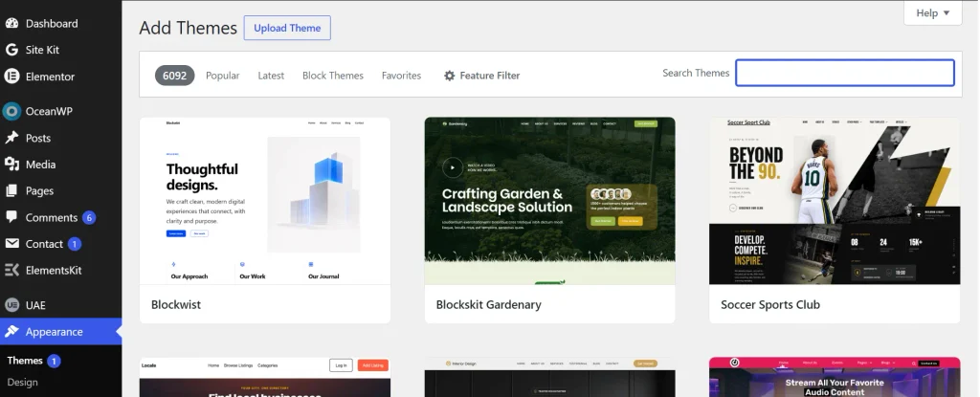Viewport: 980px width, 397px height.
Task: Click the Site Kit Google icon
Action: [11, 50]
